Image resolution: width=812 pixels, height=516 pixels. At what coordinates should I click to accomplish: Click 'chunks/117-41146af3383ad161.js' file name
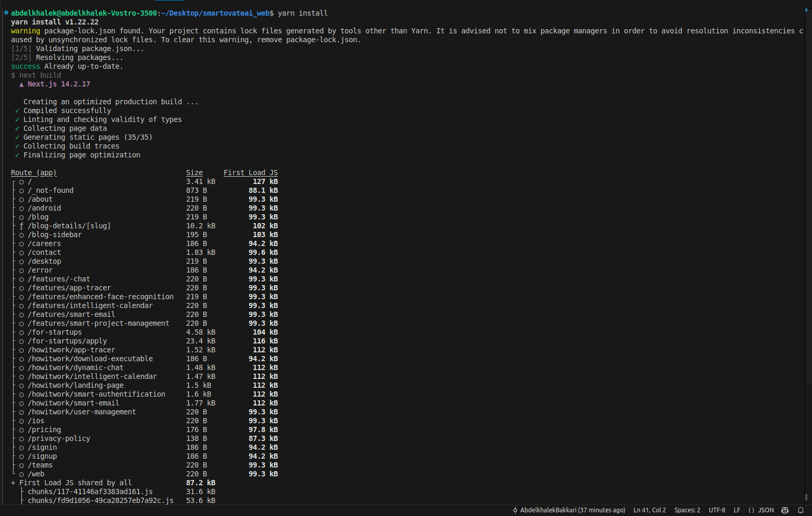(90, 492)
